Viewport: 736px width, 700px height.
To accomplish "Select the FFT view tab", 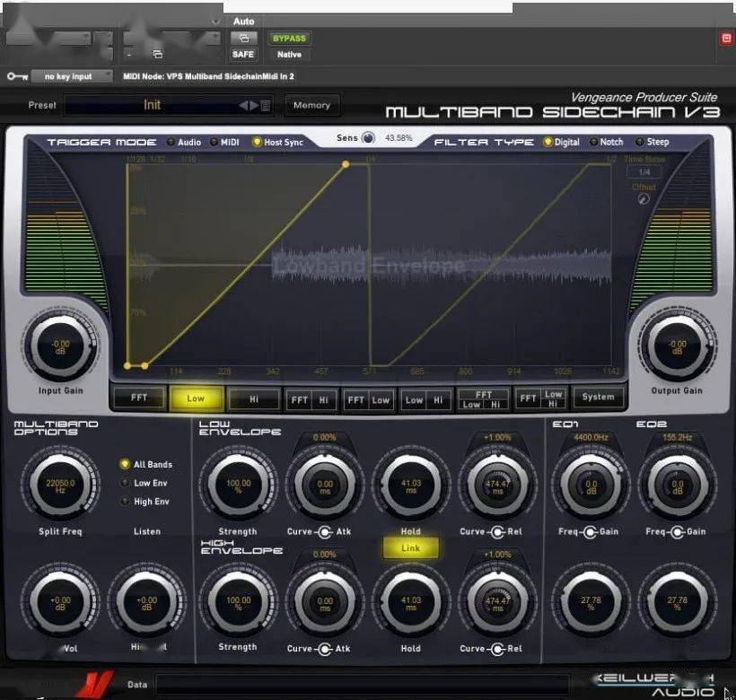I will (x=138, y=398).
